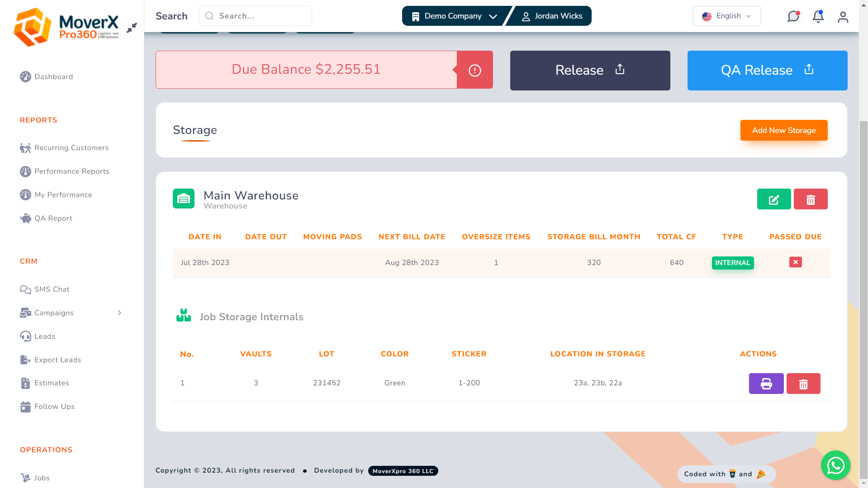
Task: Open Performance Reports in the sidebar
Action: click(x=71, y=171)
